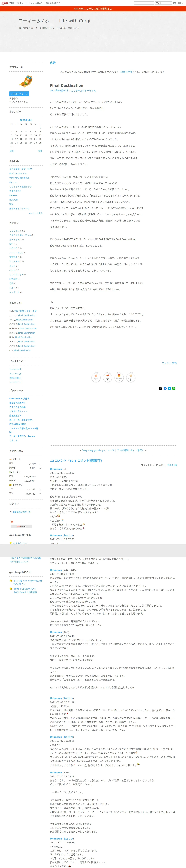Go to previous post Very very good-bye nav

click(x=93, y=450)
